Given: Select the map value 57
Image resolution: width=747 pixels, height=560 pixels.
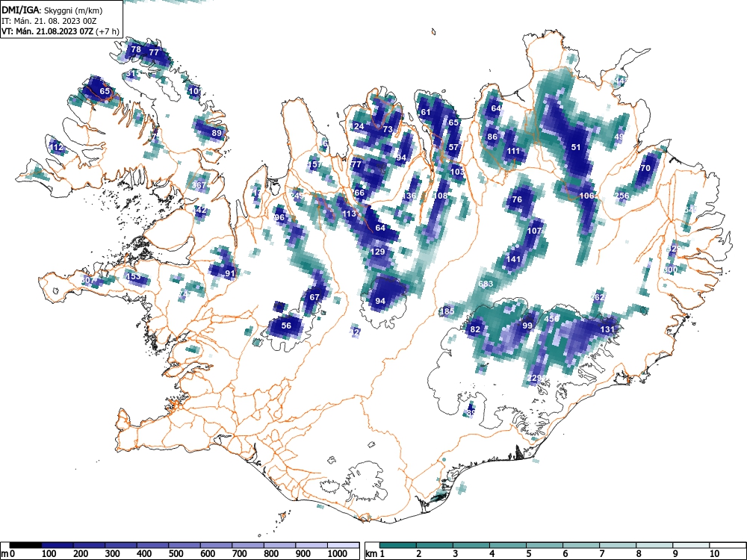Looking at the screenshot, I should [x=453, y=147].
